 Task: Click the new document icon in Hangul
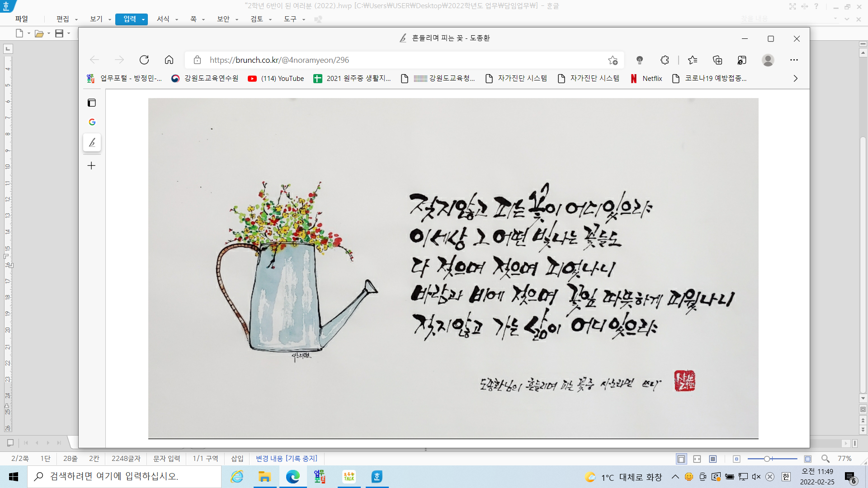[19, 33]
